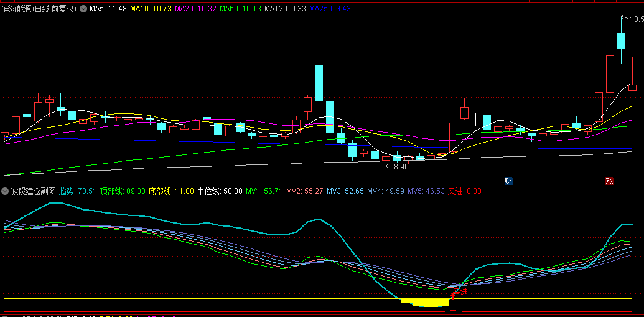Click the 波段建仓副图 indicator name
The image size is (644, 317).
coord(34,191)
